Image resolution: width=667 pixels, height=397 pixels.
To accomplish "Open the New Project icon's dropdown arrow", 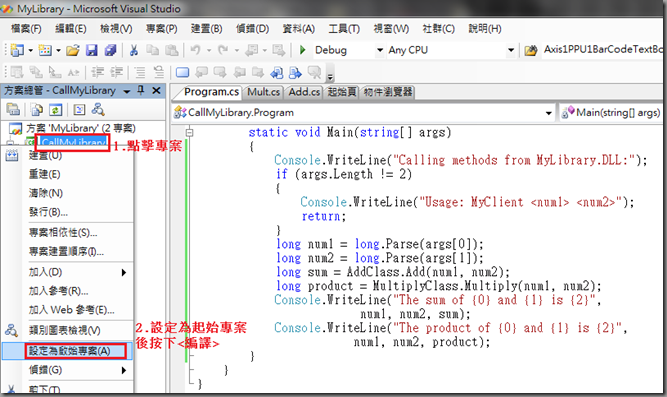I will pyautogui.click(x=31, y=51).
